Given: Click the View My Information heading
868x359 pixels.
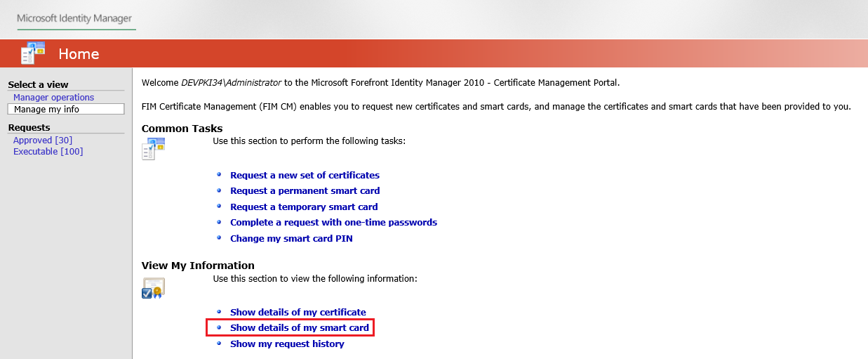Looking at the screenshot, I should pyautogui.click(x=198, y=266).
